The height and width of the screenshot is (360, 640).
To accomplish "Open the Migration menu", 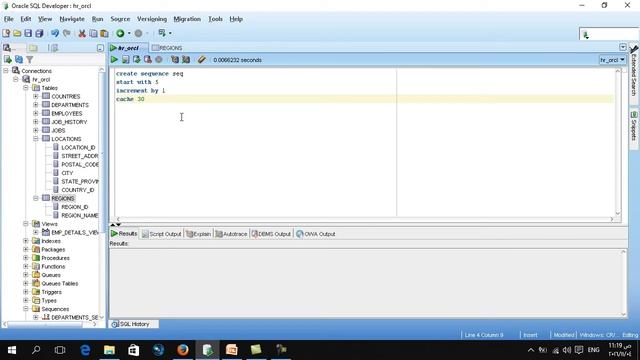I will 187,19.
